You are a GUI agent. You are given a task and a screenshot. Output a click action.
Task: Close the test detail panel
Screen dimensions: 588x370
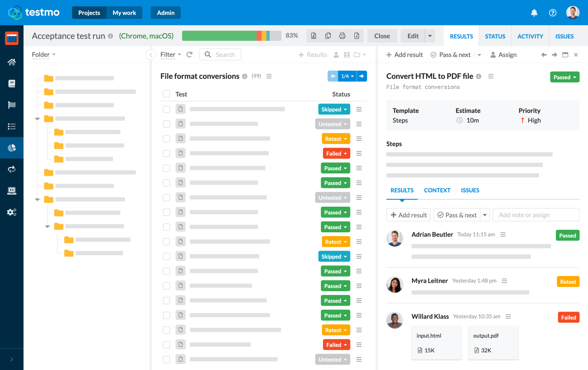pyautogui.click(x=576, y=55)
